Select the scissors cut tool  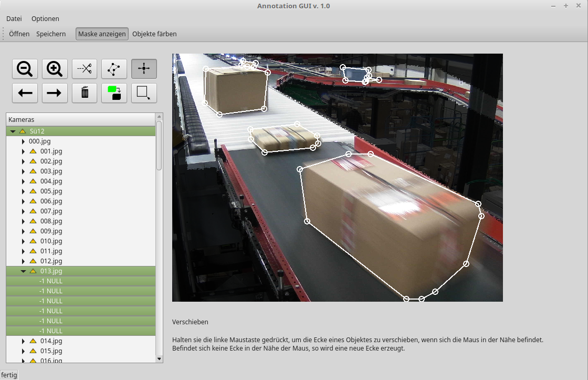tap(85, 69)
